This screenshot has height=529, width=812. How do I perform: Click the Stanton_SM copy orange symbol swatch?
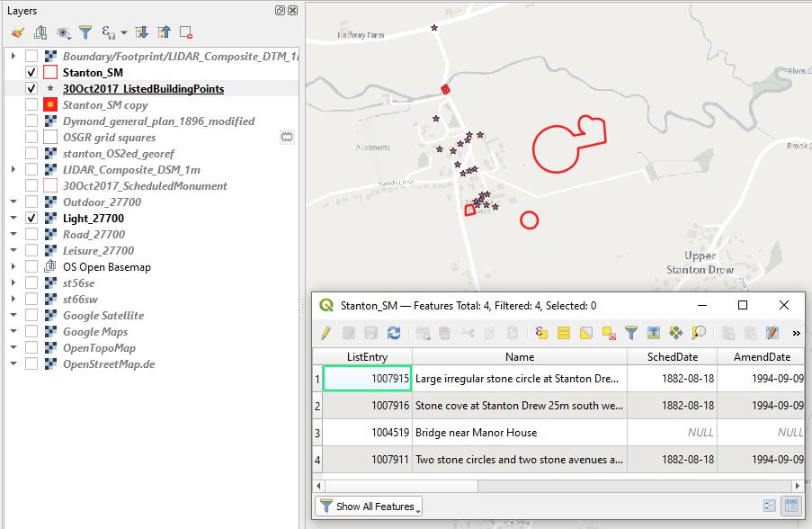50,105
